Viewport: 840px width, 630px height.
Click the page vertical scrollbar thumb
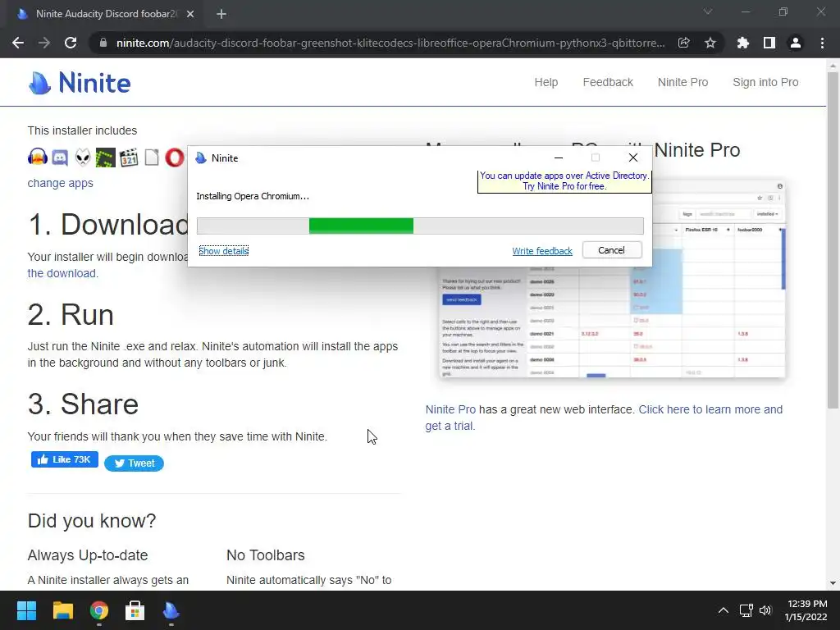pos(833,240)
